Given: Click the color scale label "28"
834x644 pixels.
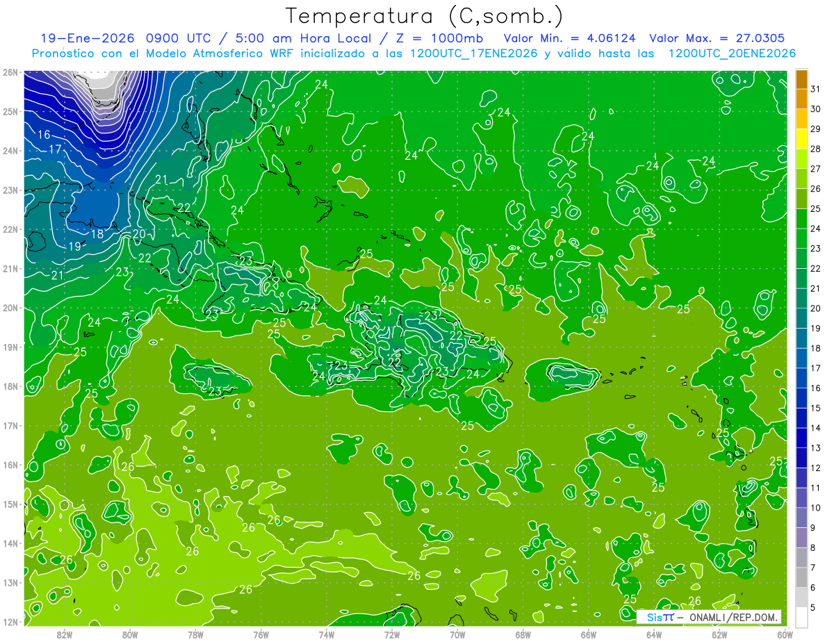Looking at the screenshot, I should click(816, 149).
